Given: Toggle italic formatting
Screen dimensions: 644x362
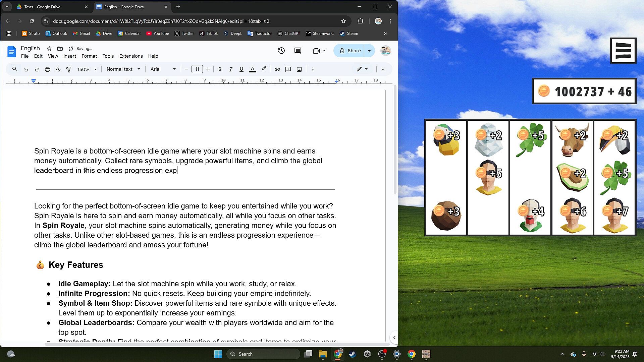Looking at the screenshot, I should point(230,69).
